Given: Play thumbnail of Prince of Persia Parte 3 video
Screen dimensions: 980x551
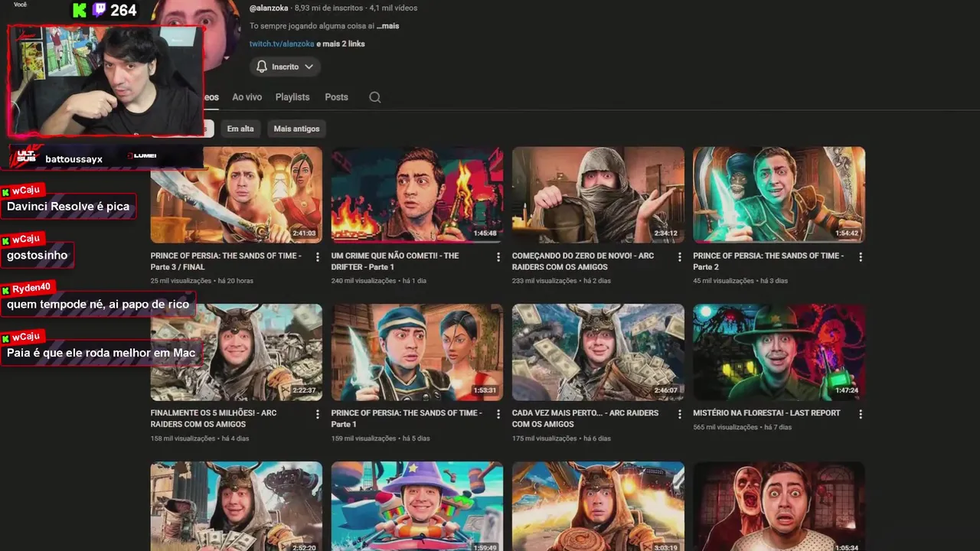Looking at the screenshot, I should tap(237, 195).
